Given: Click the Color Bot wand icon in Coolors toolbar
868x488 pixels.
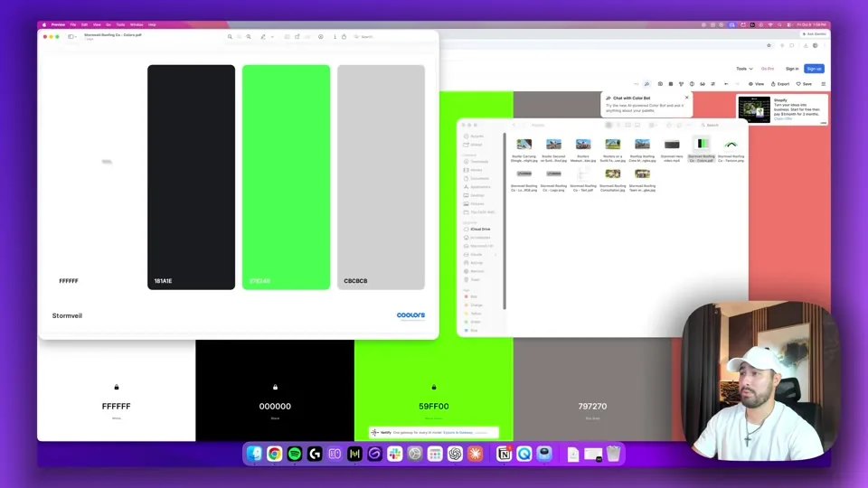Looking at the screenshot, I should pos(646,84).
